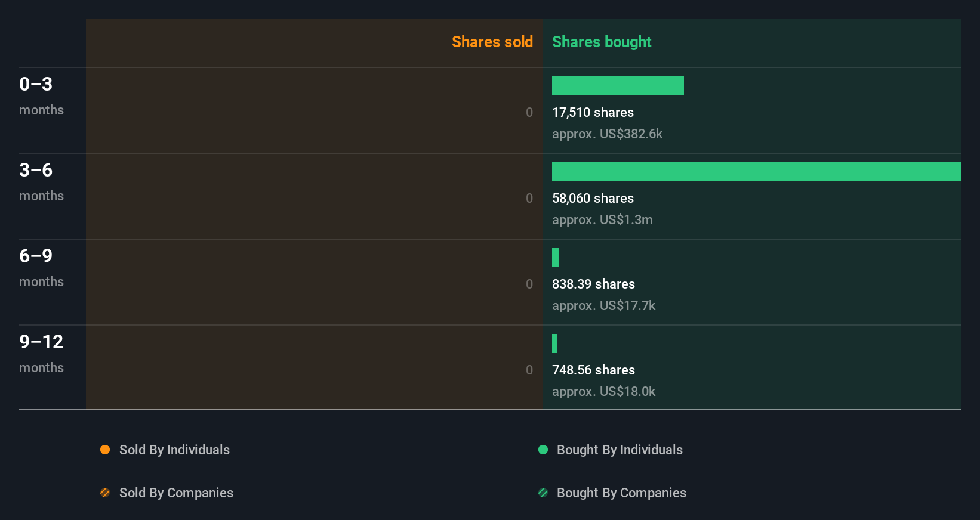Click the orange Sold By Individuals legend dot
980x520 pixels.
(105, 450)
